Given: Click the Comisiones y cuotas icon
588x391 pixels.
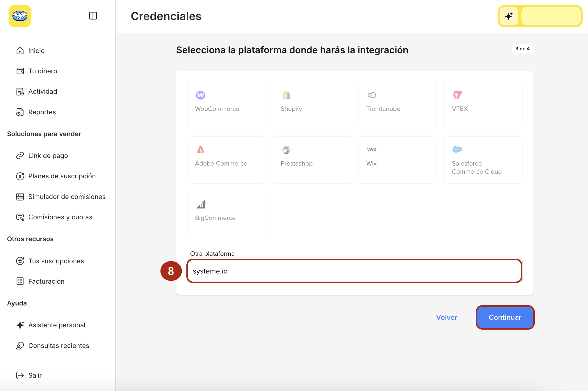Looking at the screenshot, I should tap(20, 217).
